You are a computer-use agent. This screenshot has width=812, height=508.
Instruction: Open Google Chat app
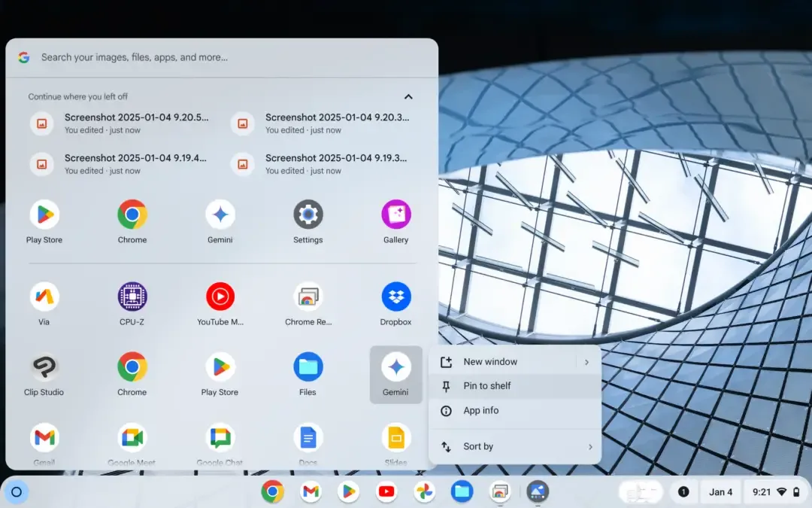[220, 444]
